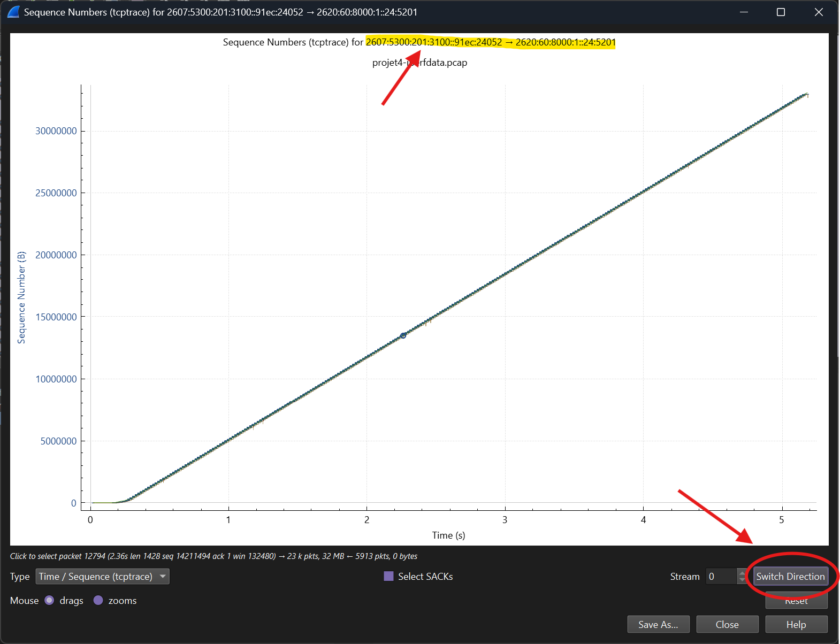Select the circled packet marker on the graph line
This screenshot has height=644, width=840.
(403, 335)
